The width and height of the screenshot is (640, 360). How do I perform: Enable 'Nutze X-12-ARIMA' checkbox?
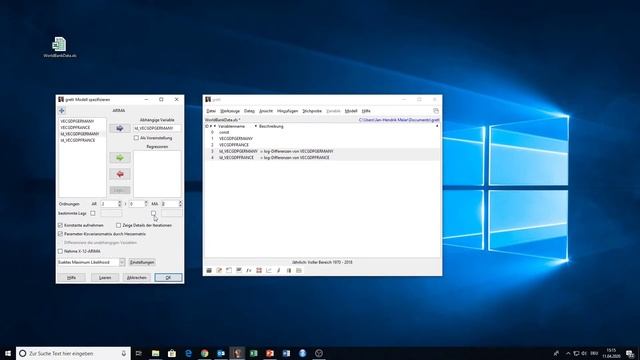(60, 251)
